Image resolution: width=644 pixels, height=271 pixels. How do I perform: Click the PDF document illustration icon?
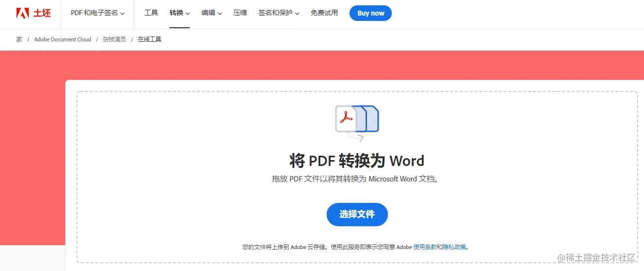(357, 124)
